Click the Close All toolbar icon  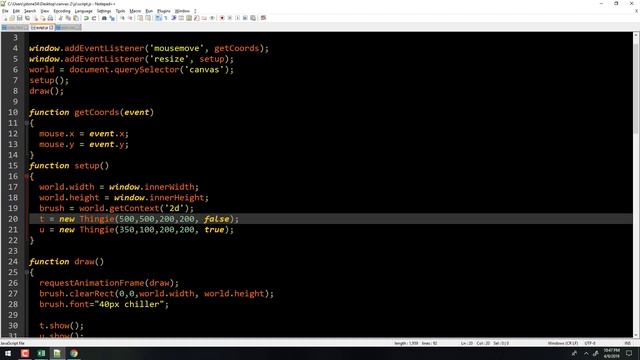[x=43, y=18]
